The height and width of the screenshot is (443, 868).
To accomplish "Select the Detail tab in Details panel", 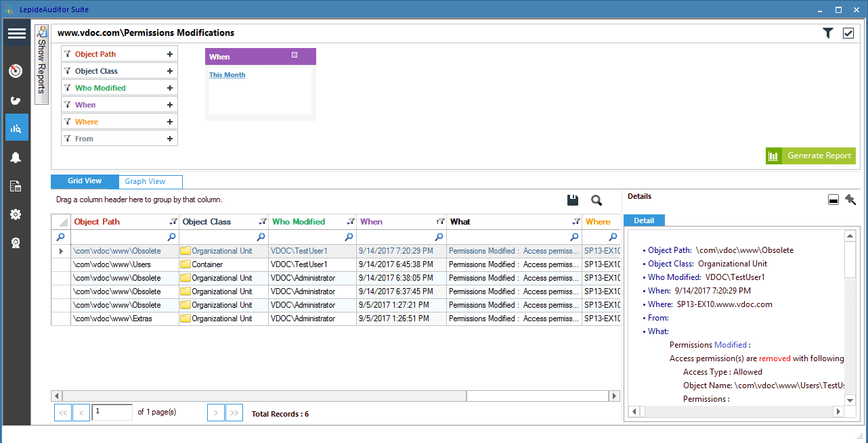I will (x=644, y=220).
